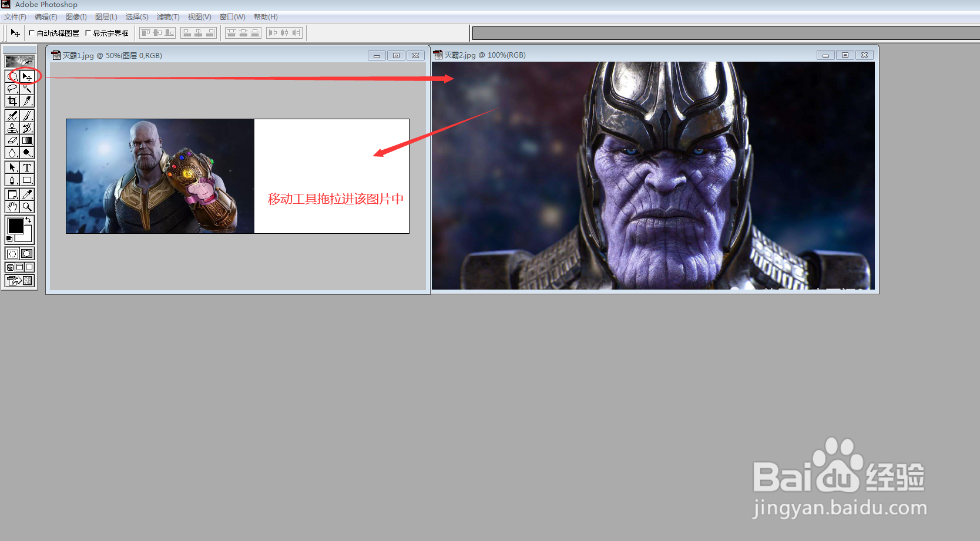Click Distribute Top Edges button
This screenshot has width=980, height=541.
[231, 33]
